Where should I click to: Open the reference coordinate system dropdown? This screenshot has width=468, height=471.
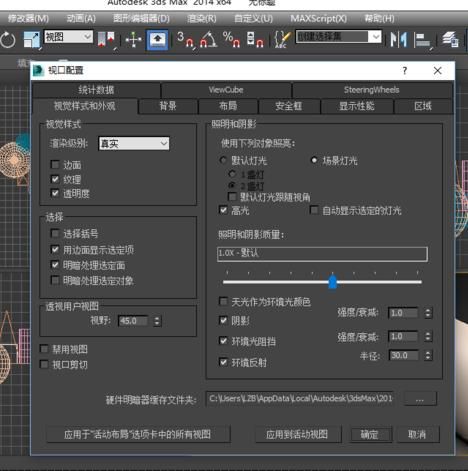pyautogui.click(x=68, y=37)
